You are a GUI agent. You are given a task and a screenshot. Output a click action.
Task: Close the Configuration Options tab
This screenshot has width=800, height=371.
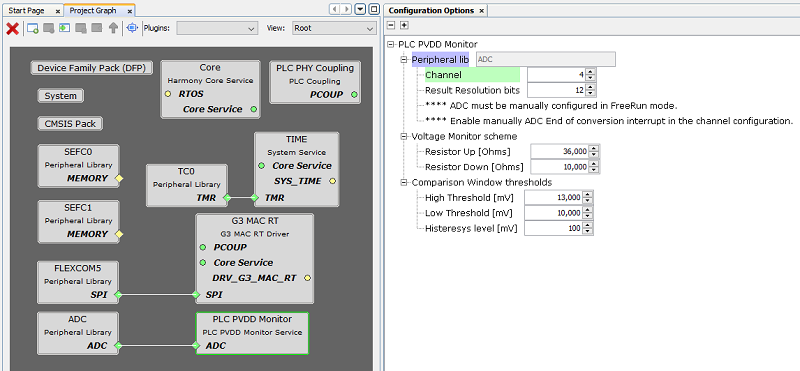click(x=481, y=11)
